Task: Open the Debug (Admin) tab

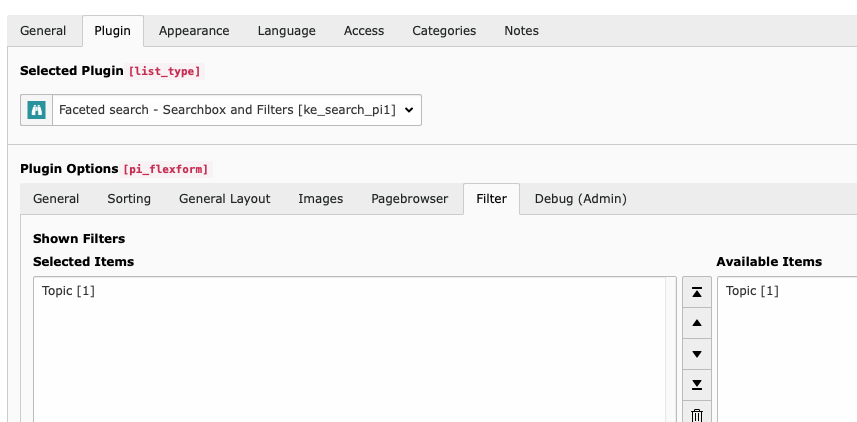Action: click(580, 198)
